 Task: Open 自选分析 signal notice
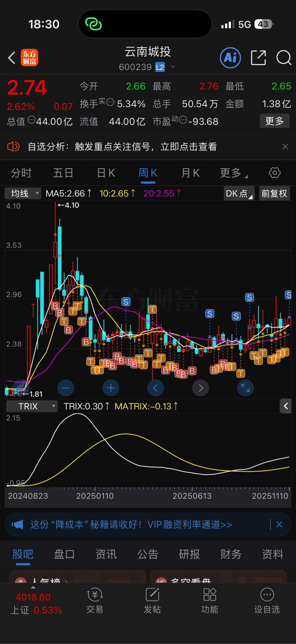point(122,147)
